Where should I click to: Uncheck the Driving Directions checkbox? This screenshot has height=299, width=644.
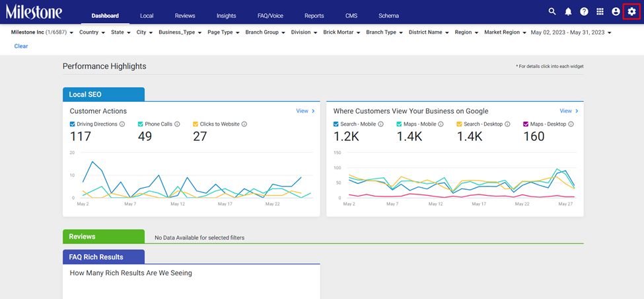(x=72, y=124)
